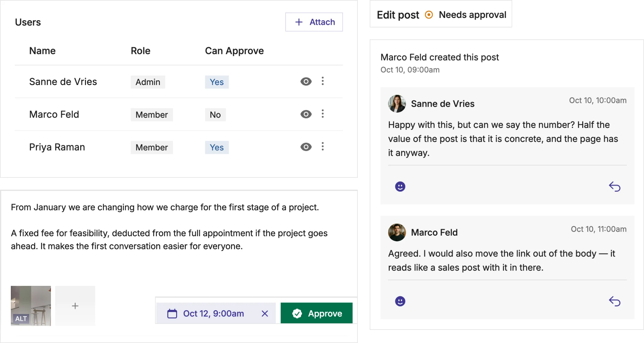Select Marco Feld's Member role badge
The height and width of the screenshot is (343, 644).
(x=152, y=115)
